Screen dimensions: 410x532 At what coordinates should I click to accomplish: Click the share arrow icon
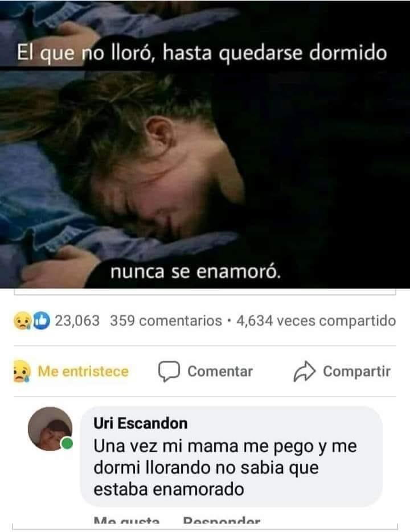(x=304, y=372)
